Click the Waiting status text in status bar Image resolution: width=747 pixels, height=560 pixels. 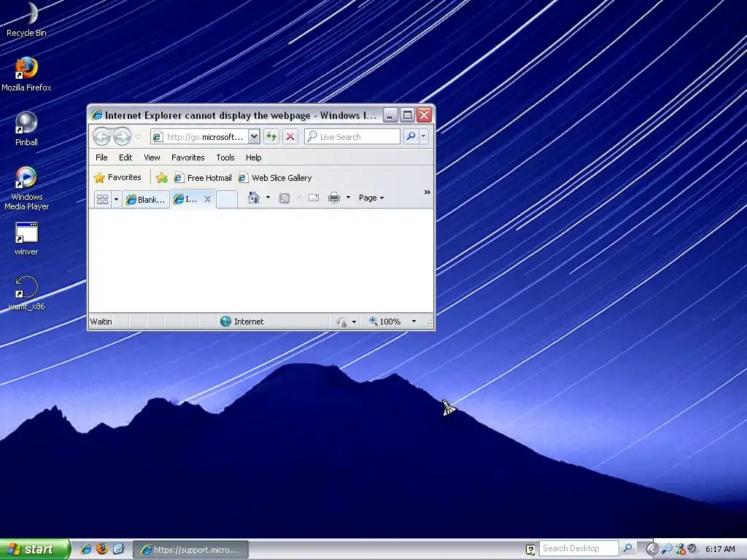coord(101,322)
